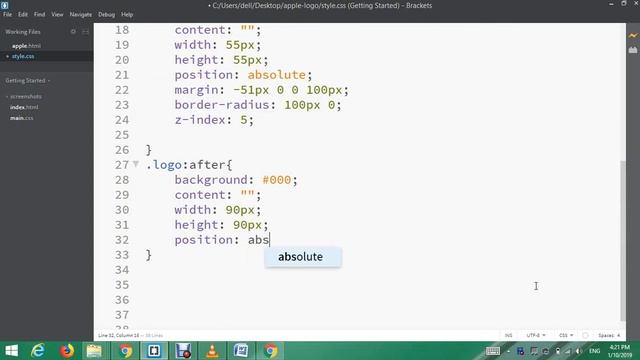Open File Explorer from the taskbar
The image size is (640, 360).
click(94, 351)
